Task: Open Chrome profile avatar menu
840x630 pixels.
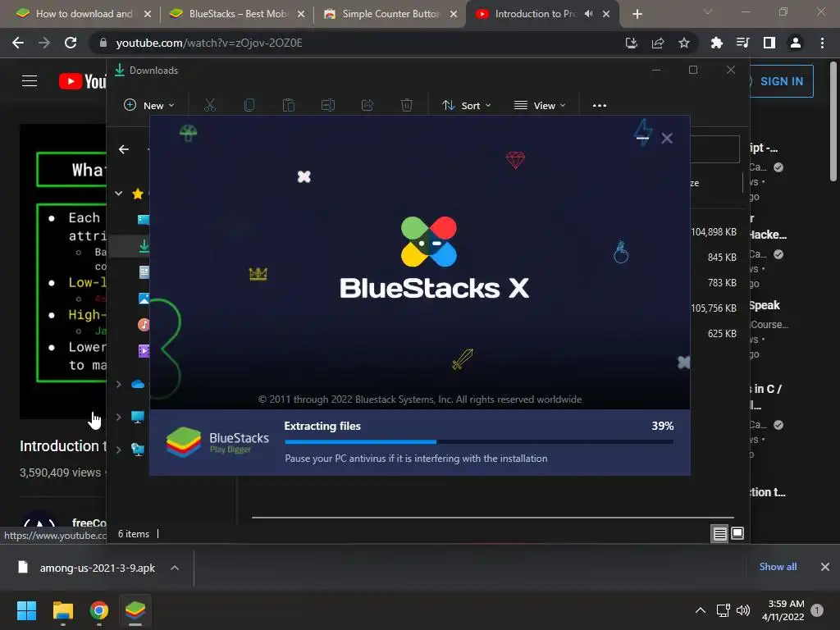Action: pyautogui.click(x=796, y=43)
